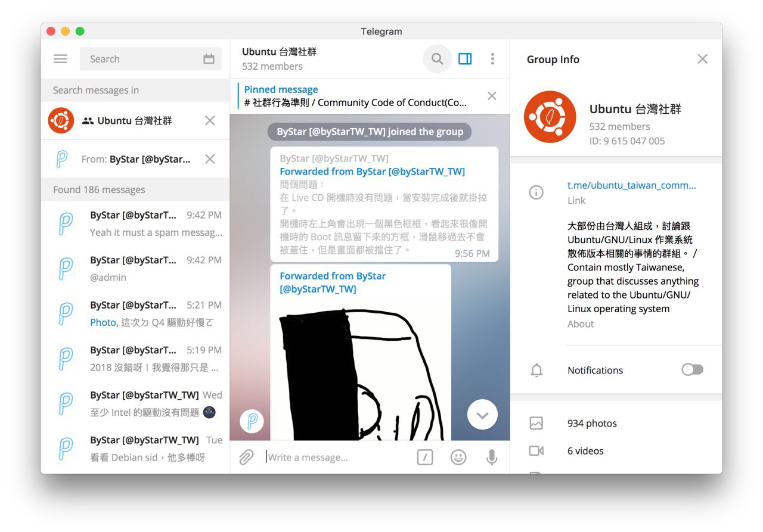Click the 532 members text in Group Info

pos(619,126)
